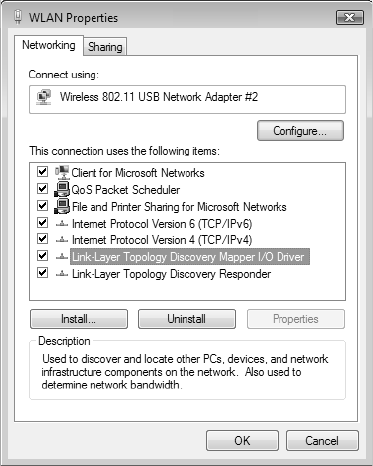The height and width of the screenshot is (466, 373).
Task: Click the WLAN Properties title bar icon
Action: 18,17
